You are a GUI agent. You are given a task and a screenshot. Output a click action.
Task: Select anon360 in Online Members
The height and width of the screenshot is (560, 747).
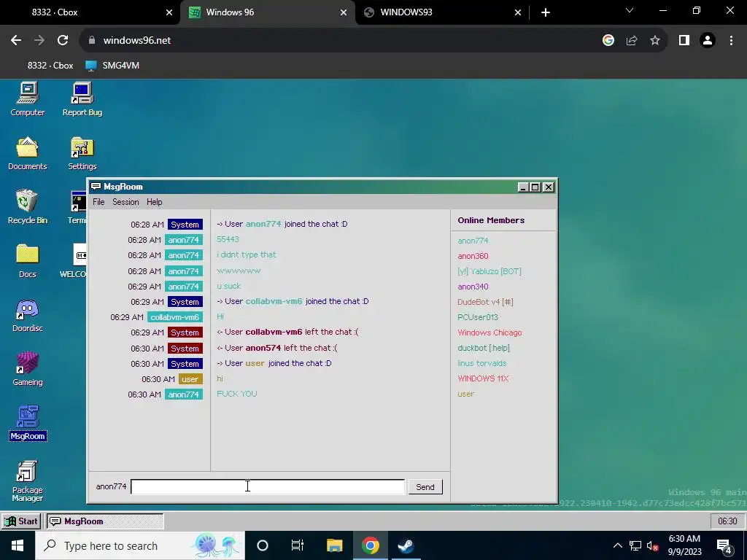click(x=473, y=256)
